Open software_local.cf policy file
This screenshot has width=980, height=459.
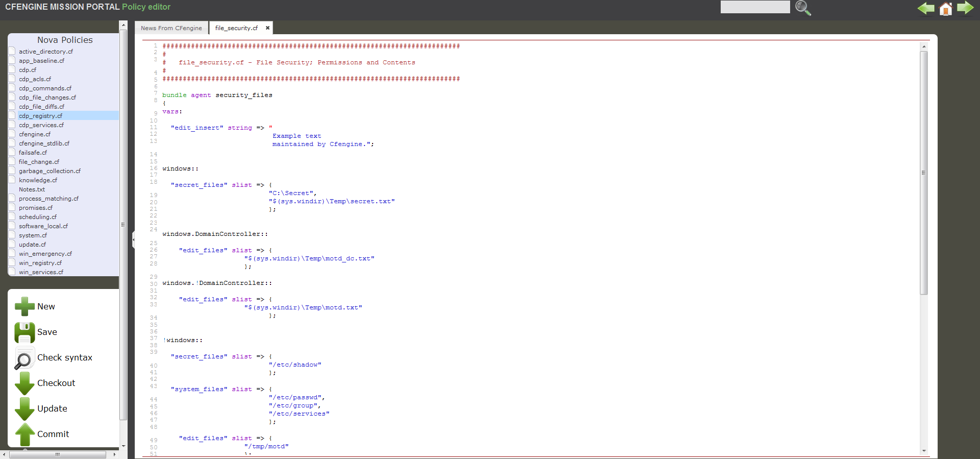click(x=43, y=226)
